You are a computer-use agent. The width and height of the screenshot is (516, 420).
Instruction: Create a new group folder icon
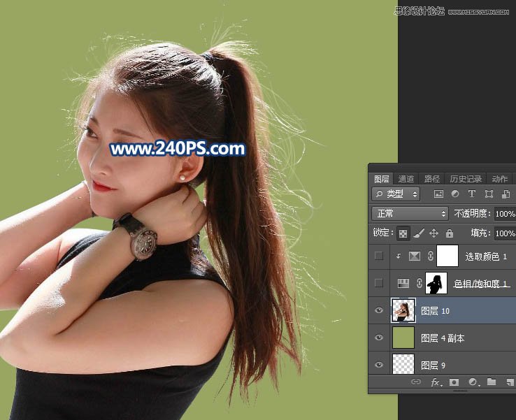pyautogui.click(x=492, y=382)
